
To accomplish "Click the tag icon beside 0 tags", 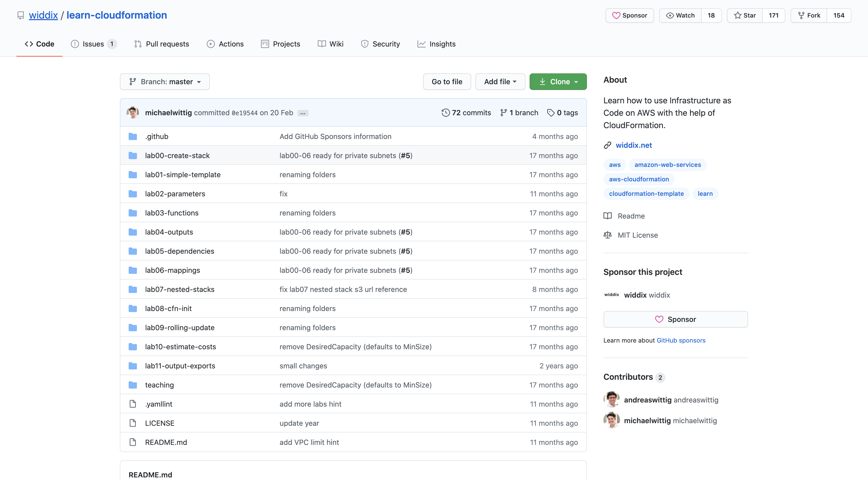I will click(x=551, y=113).
